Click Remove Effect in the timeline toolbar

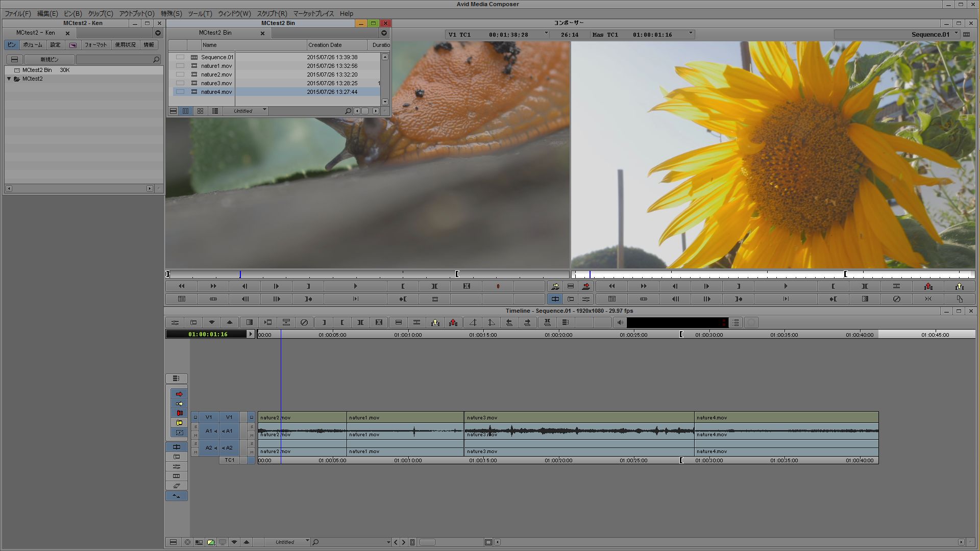(x=304, y=322)
